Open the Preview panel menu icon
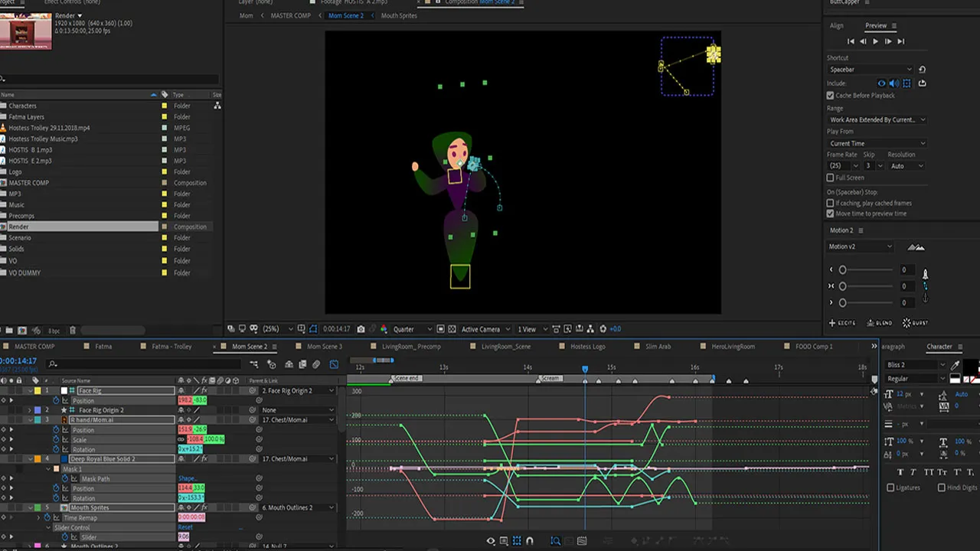The width and height of the screenshot is (980, 551). coord(894,26)
